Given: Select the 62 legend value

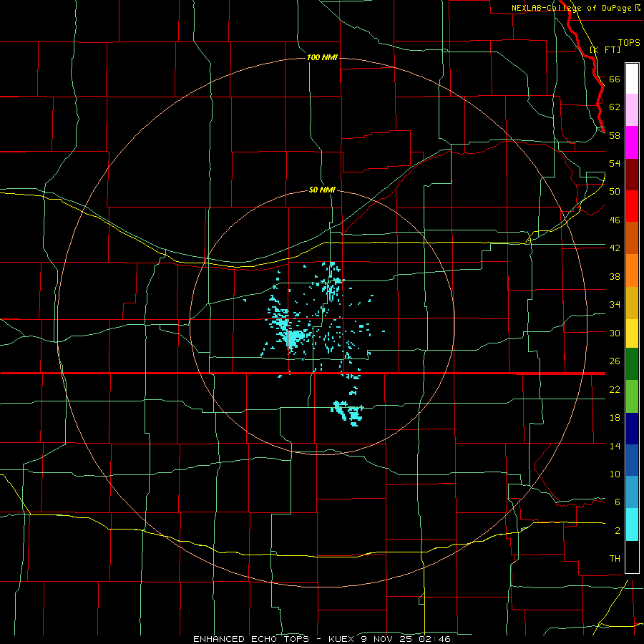Looking at the screenshot, I should click(615, 107).
